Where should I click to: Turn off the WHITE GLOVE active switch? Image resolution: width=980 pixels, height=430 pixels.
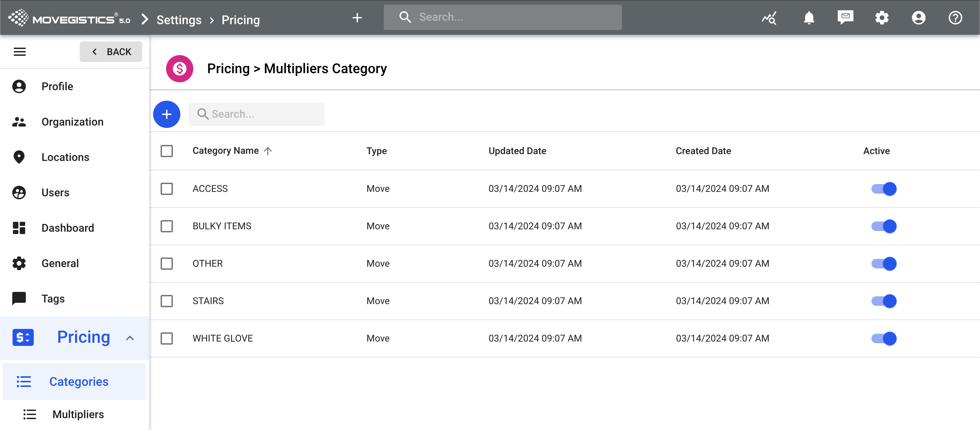[x=883, y=338]
